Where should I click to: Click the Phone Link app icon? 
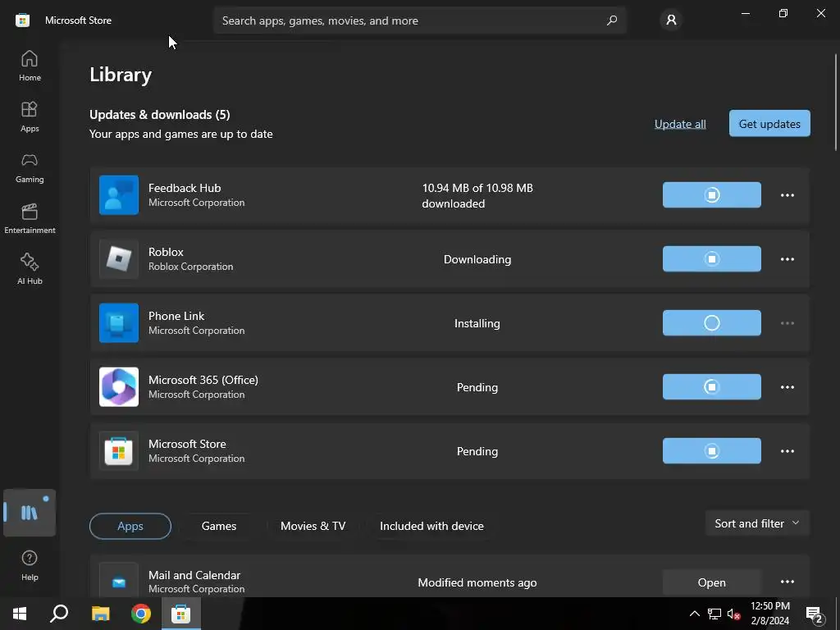(x=119, y=323)
